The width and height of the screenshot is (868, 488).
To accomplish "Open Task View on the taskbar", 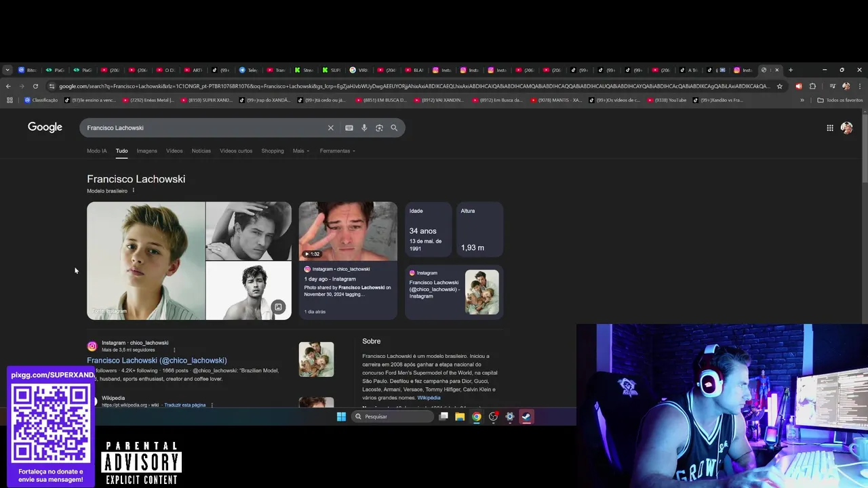I will [x=443, y=417].
